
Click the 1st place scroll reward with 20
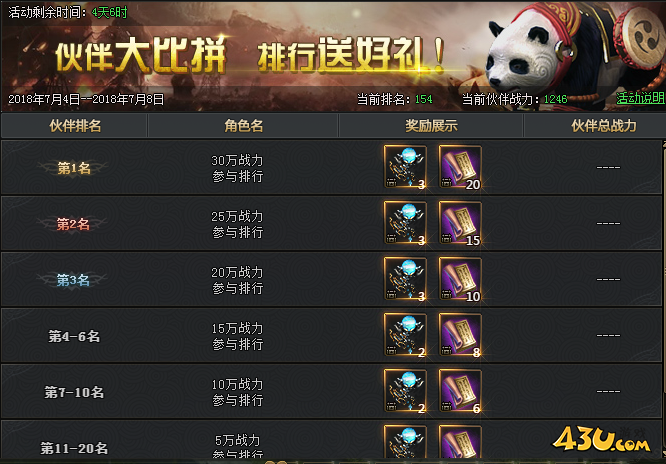click(460, 167)
